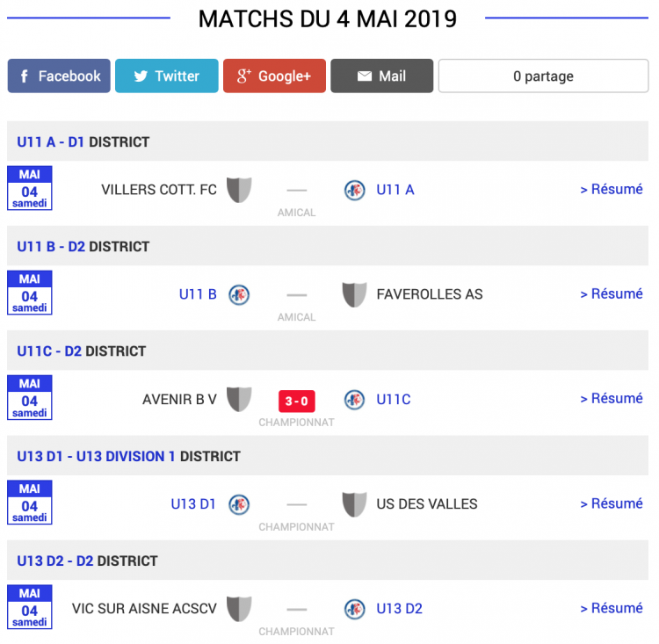Open the U11C team link
This screenshot has width=659, height=644.
(394, 400)
